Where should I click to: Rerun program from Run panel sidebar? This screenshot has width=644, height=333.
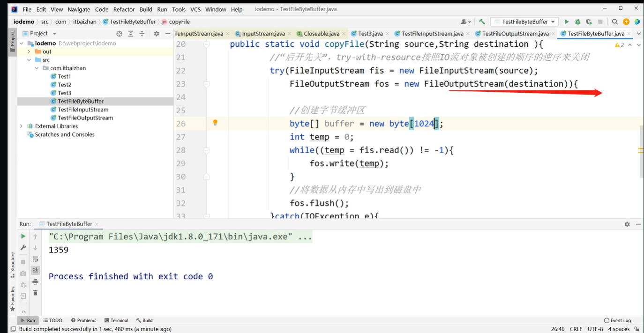[x=23, y=237]
